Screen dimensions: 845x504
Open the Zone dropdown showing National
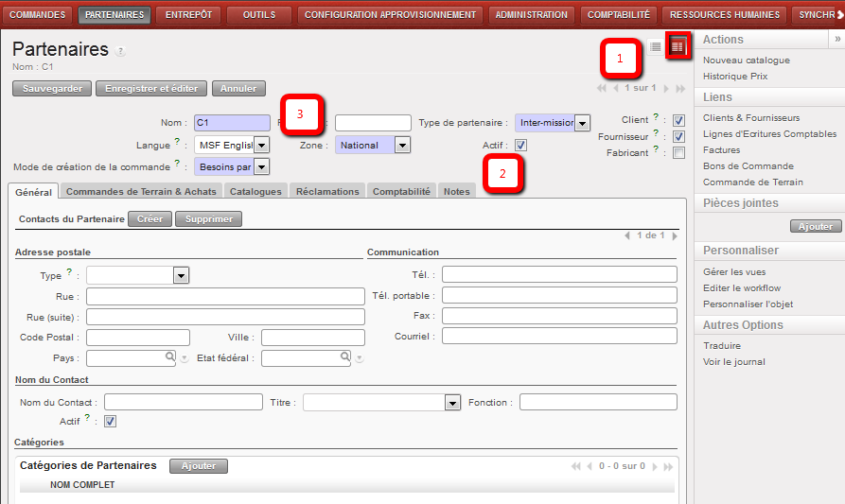click(402, 145)
